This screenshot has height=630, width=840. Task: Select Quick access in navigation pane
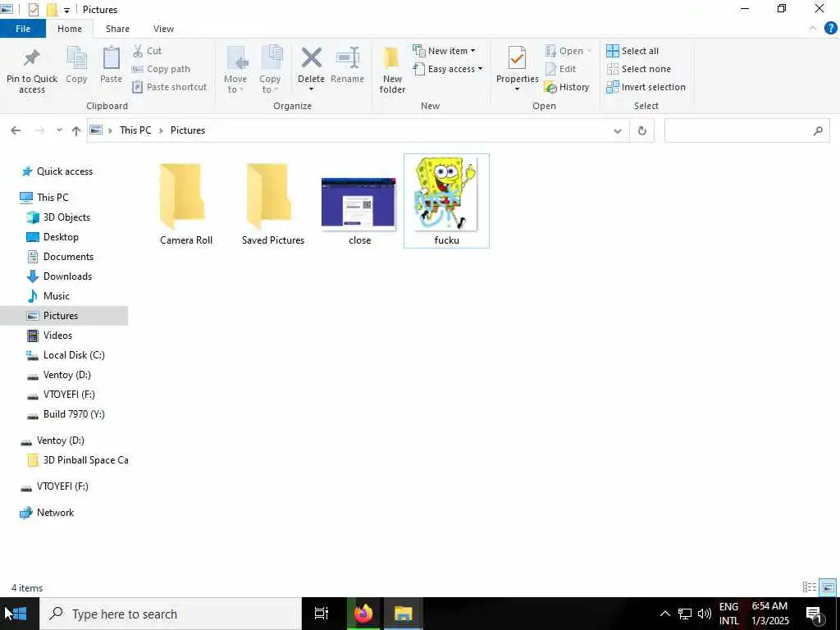(x=57, y=171)
